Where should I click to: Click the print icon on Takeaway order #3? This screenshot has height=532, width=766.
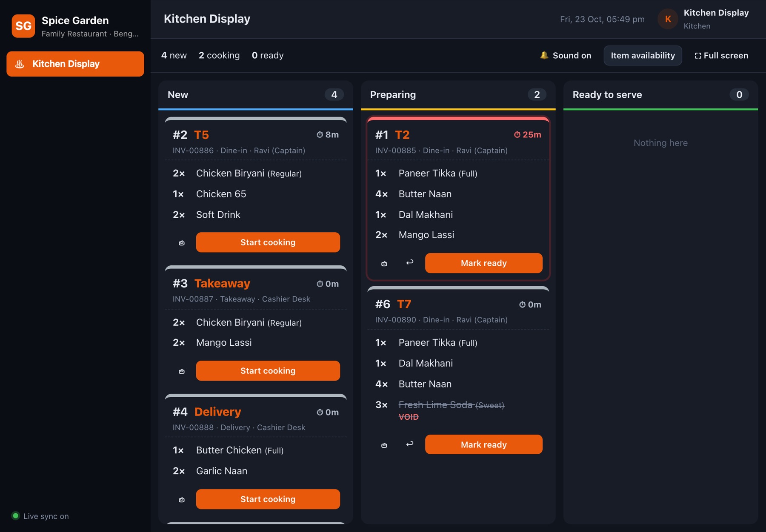click(182, 371)
